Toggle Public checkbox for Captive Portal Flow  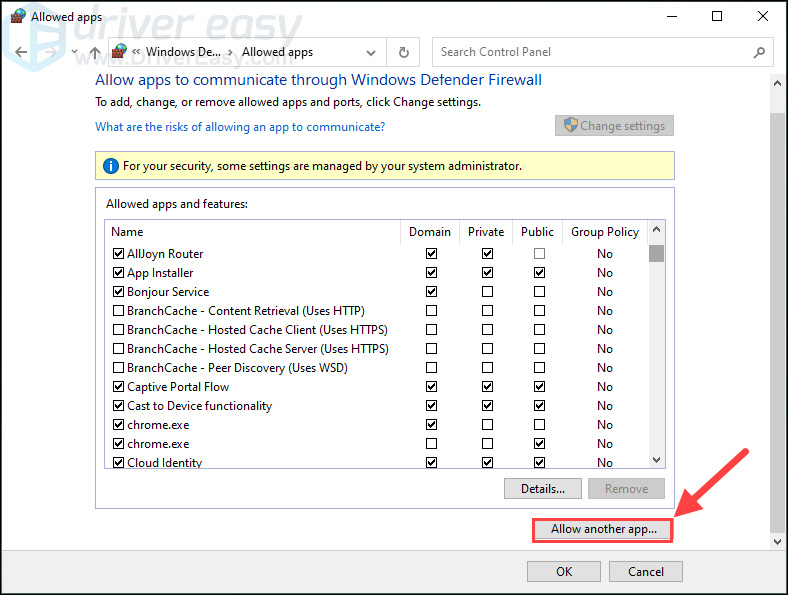point(539,387)
